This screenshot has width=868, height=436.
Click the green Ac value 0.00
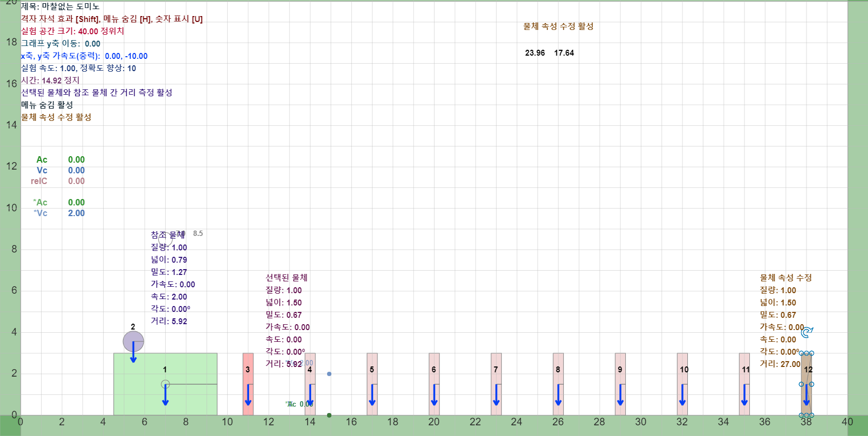pos(76,159)
